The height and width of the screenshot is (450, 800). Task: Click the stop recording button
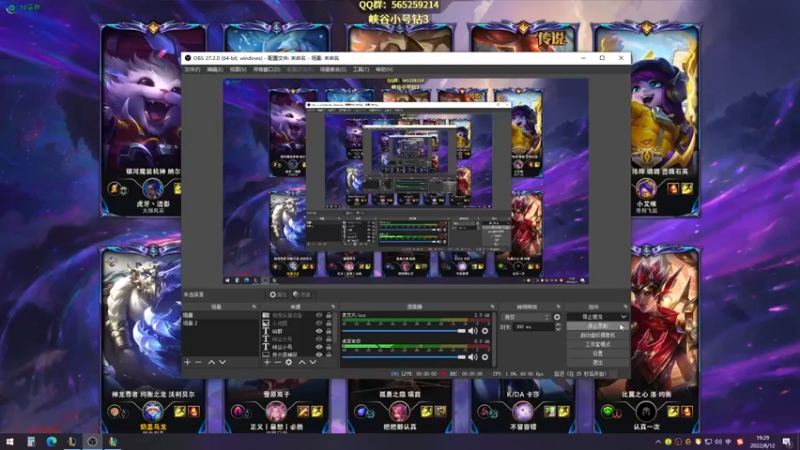[597, 326]
